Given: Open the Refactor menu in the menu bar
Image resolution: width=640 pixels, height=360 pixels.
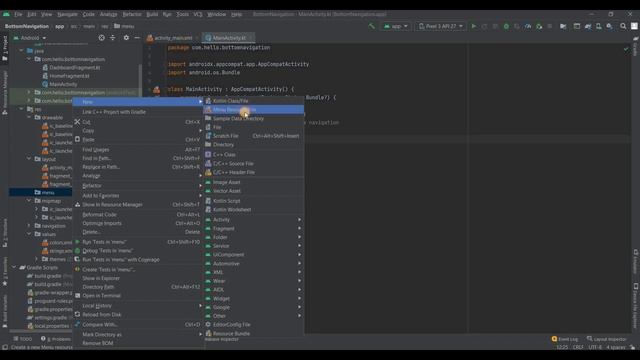Looking at the screenshot, I should click(x=132, y=14).
